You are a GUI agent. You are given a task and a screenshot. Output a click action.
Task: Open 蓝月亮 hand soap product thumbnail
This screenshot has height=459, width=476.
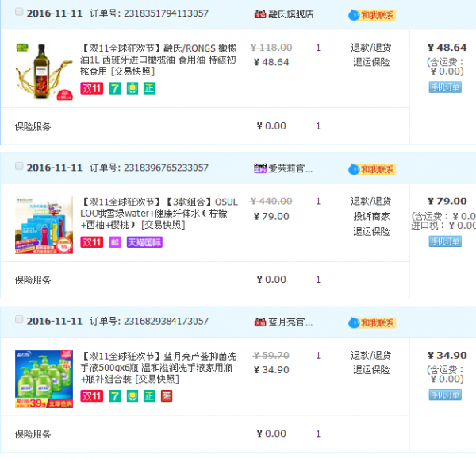44,379
